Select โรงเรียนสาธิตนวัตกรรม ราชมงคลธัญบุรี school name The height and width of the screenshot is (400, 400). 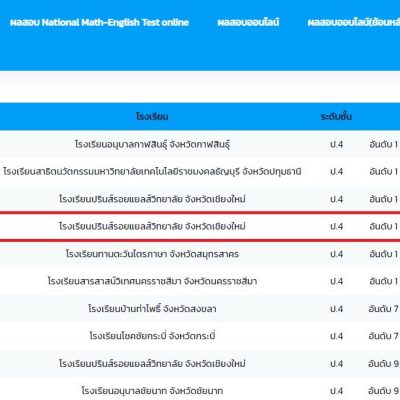pyautogui.click(x=152, y=172)
